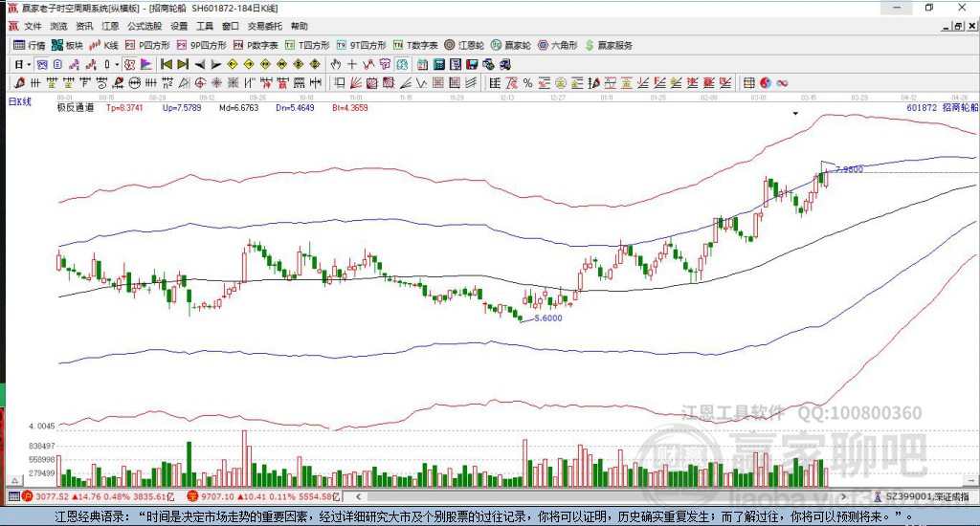Click the infinity symbol icon
Screen dimensions: 980x526
coord(782,83)
